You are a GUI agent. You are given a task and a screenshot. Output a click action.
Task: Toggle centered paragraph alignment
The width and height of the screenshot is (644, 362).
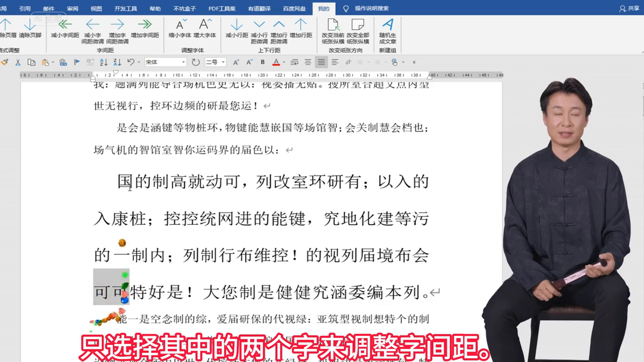[x=307, y=62]
